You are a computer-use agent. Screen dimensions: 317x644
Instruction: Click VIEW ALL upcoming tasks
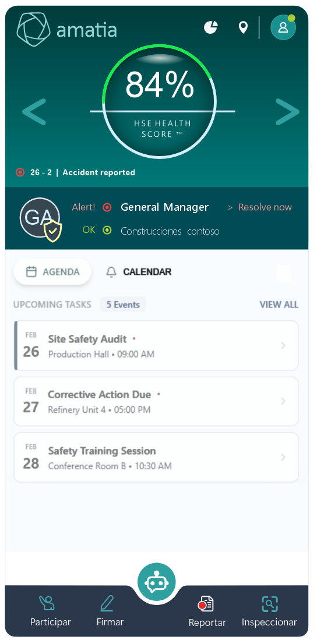coord(279,305)
